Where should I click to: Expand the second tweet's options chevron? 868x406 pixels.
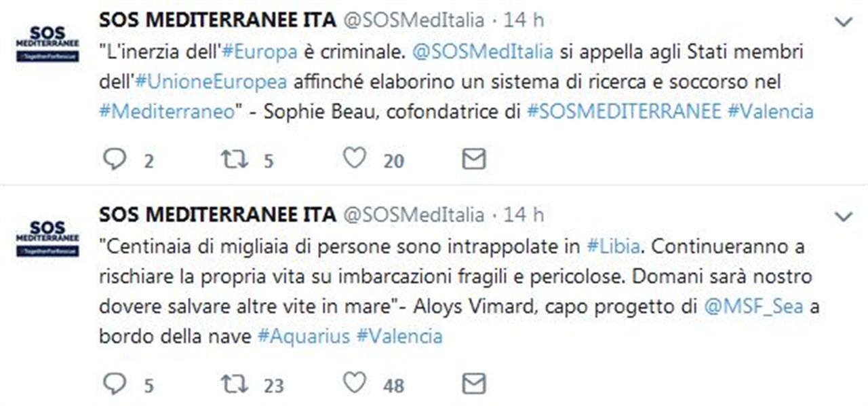pos(843,217)
